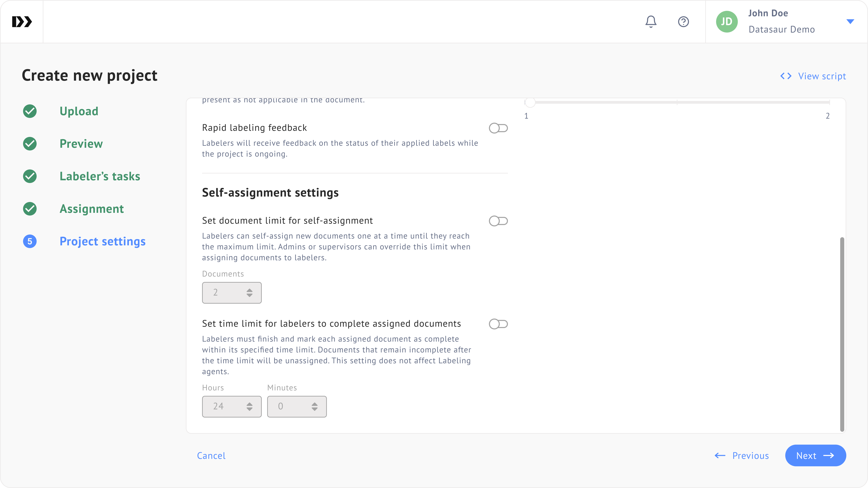Screen dimensions: 868x488
Task: Click the step 5 number badge
Action: (x=30, y=242)
